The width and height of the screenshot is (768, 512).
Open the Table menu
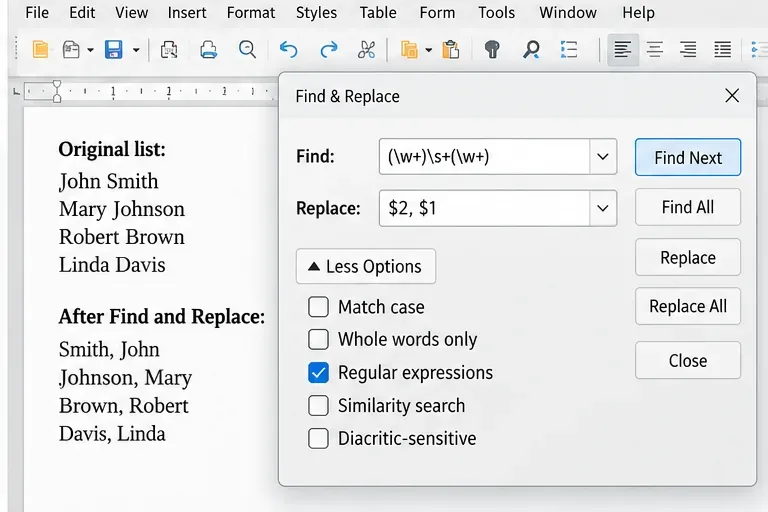point(378,12)
